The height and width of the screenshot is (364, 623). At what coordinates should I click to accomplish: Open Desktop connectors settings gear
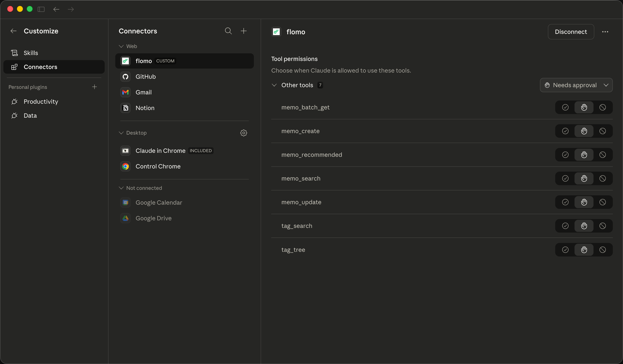click(x=243, y=133)
